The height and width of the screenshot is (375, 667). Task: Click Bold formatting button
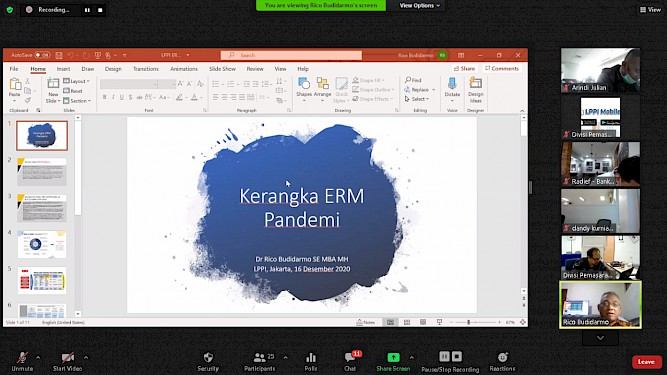click(x=105, y=97)
